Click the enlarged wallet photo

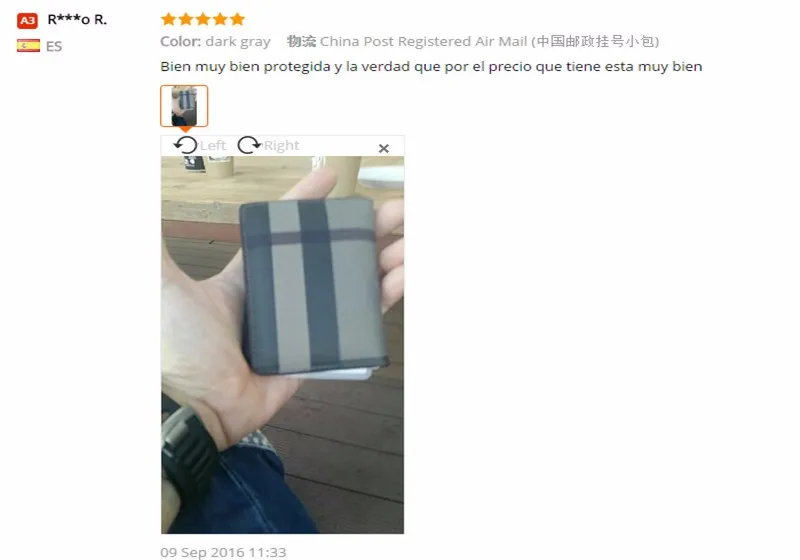coord(283,345)
